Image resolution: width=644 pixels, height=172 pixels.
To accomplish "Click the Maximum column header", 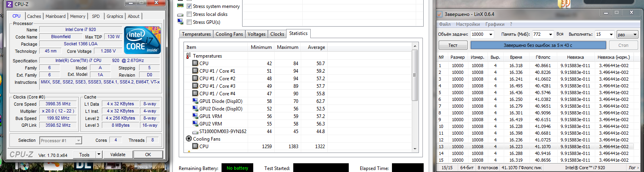I will [288, 47].
